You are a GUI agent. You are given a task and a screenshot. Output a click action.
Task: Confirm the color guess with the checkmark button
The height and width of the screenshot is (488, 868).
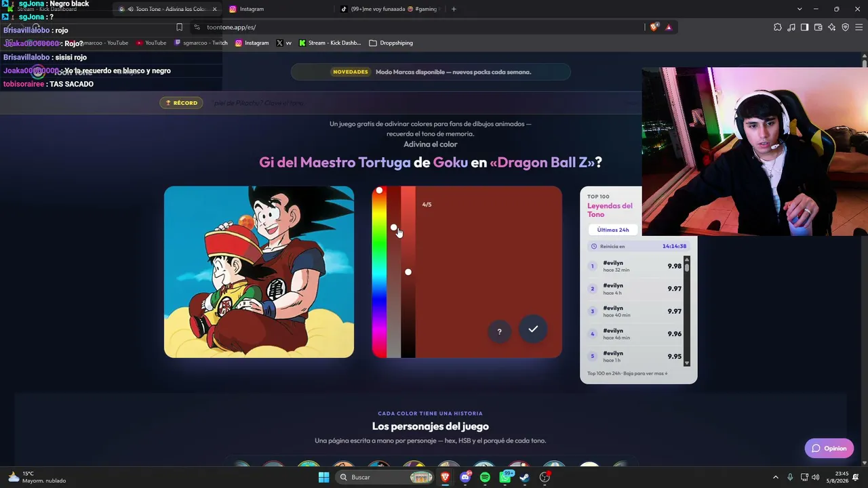tap(533, 329)
